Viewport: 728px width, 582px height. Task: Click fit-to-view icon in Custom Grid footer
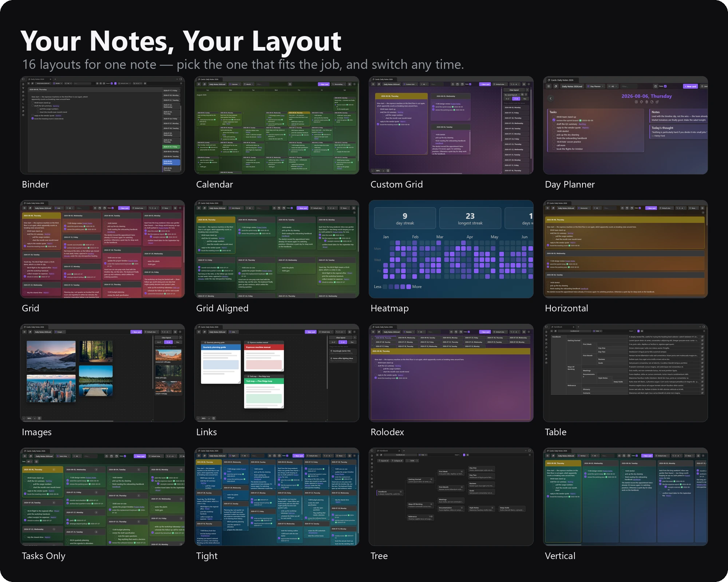[x=388, y=170]
